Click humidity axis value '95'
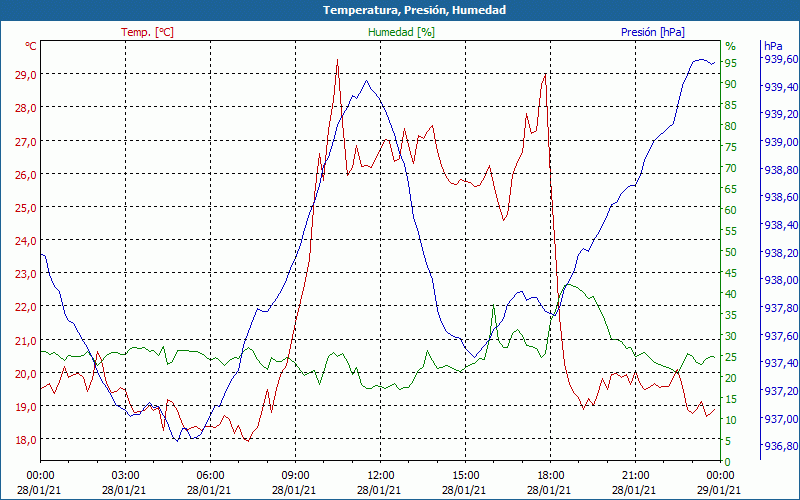This screenshot has height=500, width=800. (x=731, y=63)
